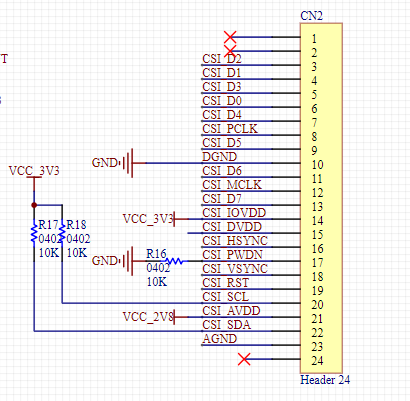Select the CSI_HSYNC net label

pos(235,241)
